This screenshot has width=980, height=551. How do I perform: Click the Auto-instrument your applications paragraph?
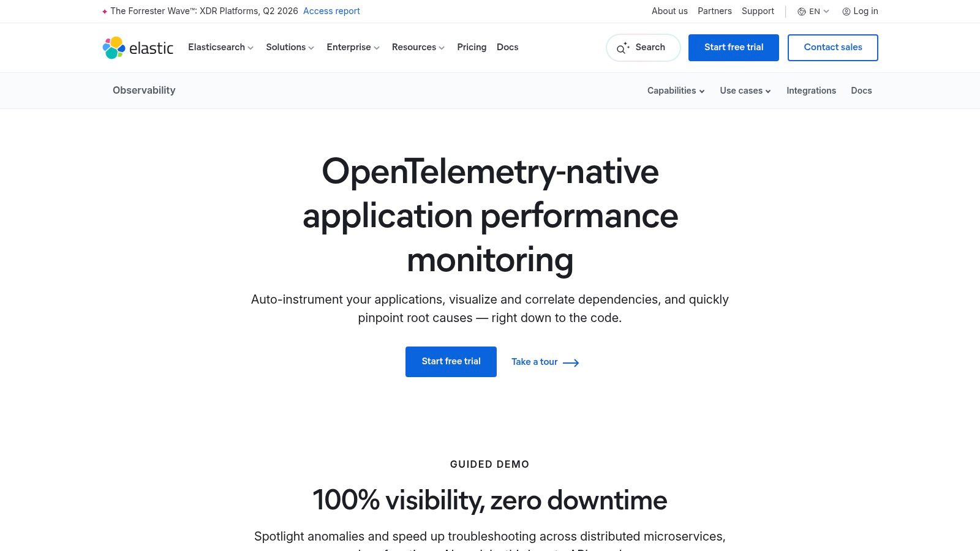tap(490, 309)
